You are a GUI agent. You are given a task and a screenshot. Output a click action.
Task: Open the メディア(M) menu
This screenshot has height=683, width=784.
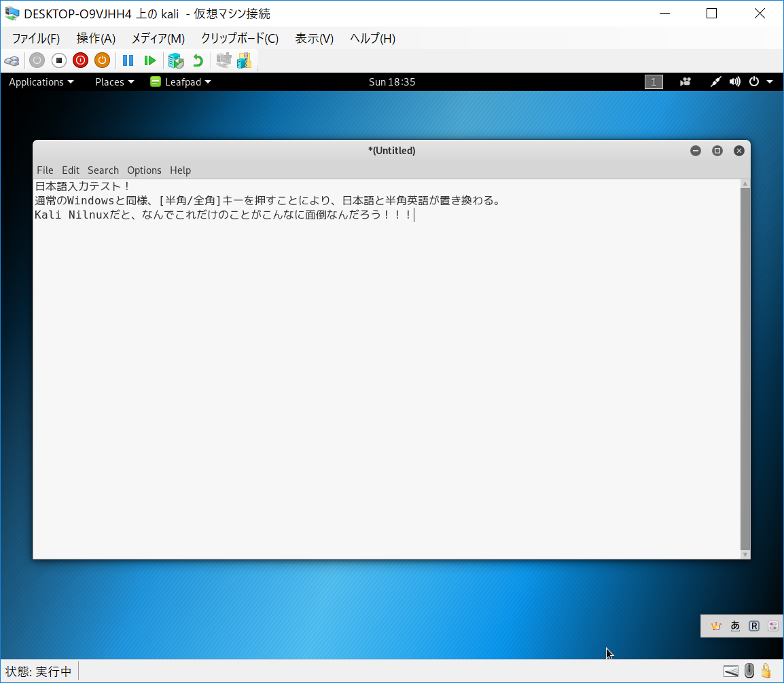pyautogui.click(x=158, y=39)
